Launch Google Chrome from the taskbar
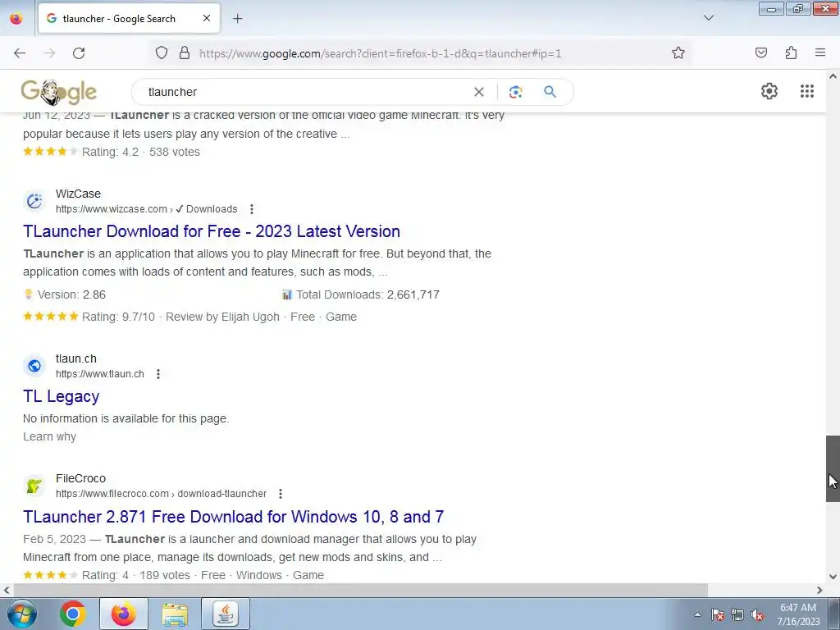The width and height of the screenshot is (840, 630). click(x=73, y=614)
